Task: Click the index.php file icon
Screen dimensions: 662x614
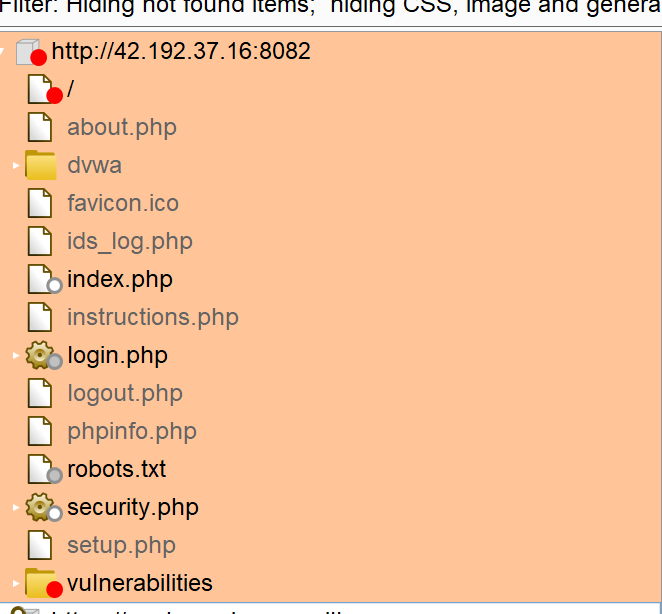Action: click(x=44, y=279)
